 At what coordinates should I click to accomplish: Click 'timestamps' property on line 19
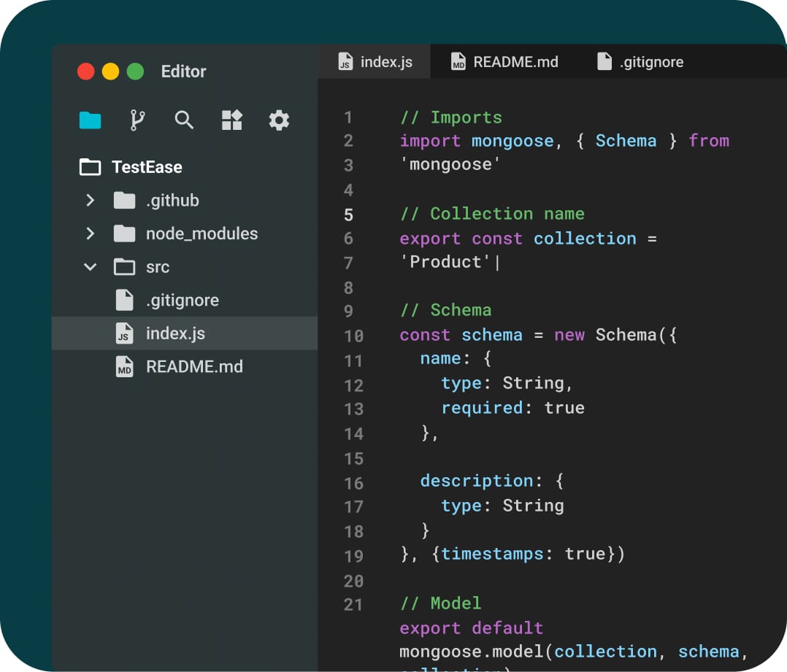[x=492, y=554]
